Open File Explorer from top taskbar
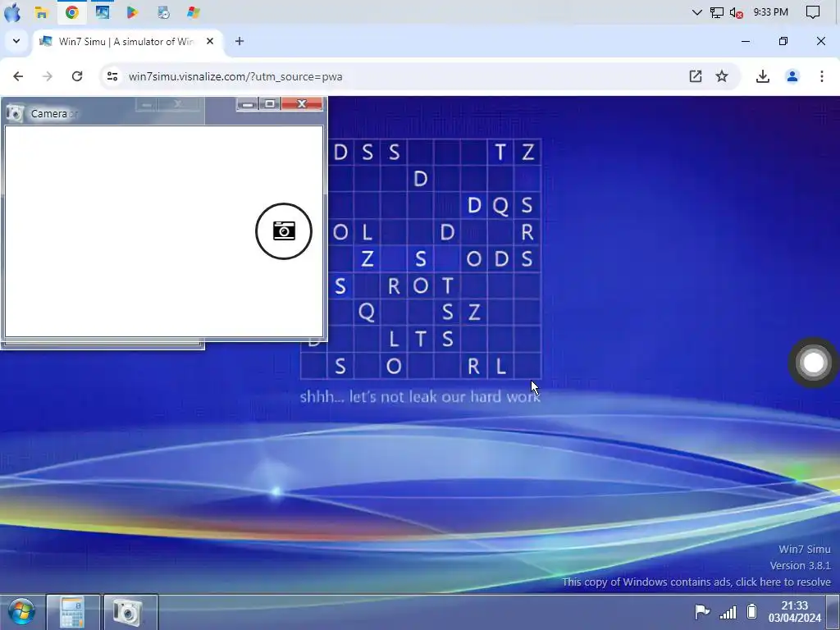This screenshot has height=630, width=840. click(41, 12)
